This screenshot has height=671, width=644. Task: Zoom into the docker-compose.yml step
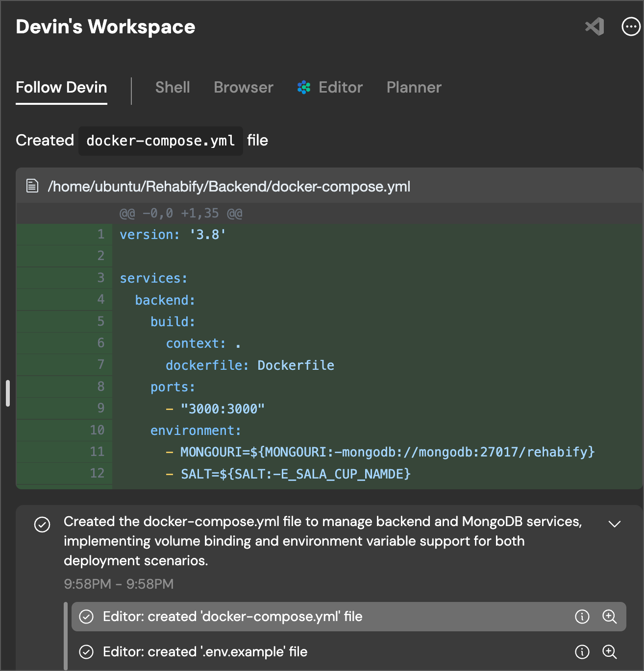click(x=610, y=617)
